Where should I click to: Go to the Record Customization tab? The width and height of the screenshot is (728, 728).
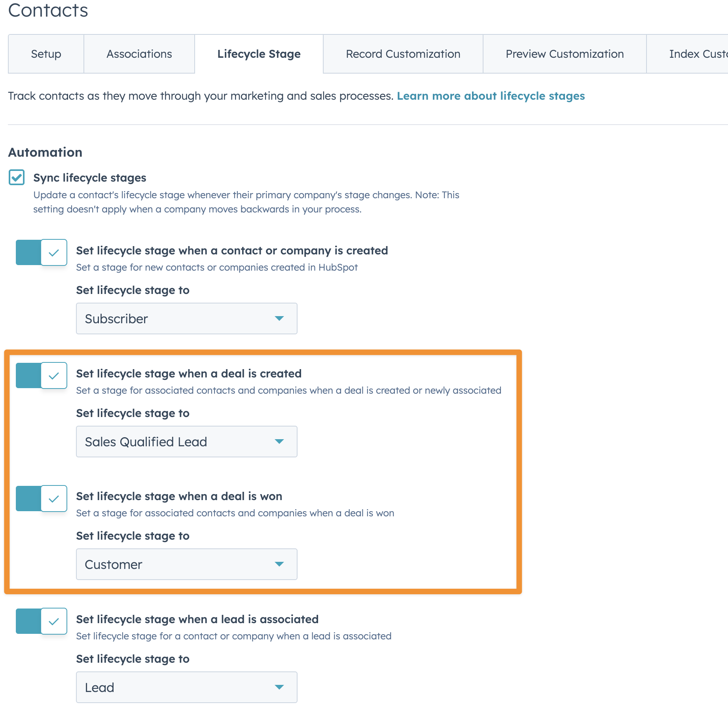pyautogui.click(x=403, y=54)
